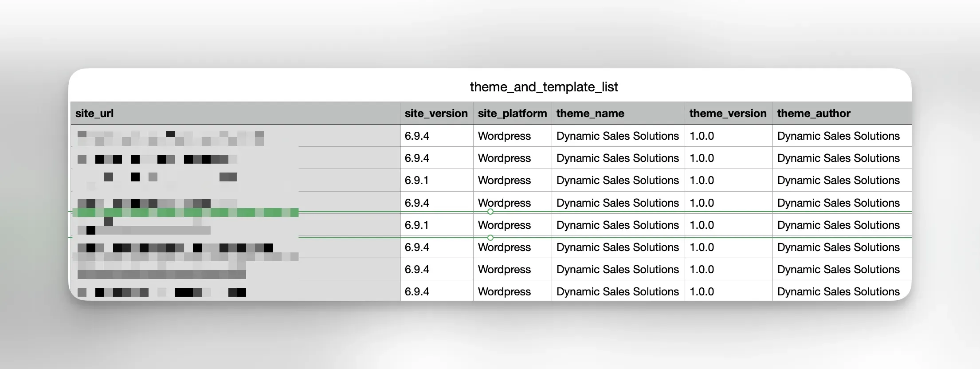Select the theme_version column header
The width and height of the screenshot is (980, 369).
click(729, 113)
